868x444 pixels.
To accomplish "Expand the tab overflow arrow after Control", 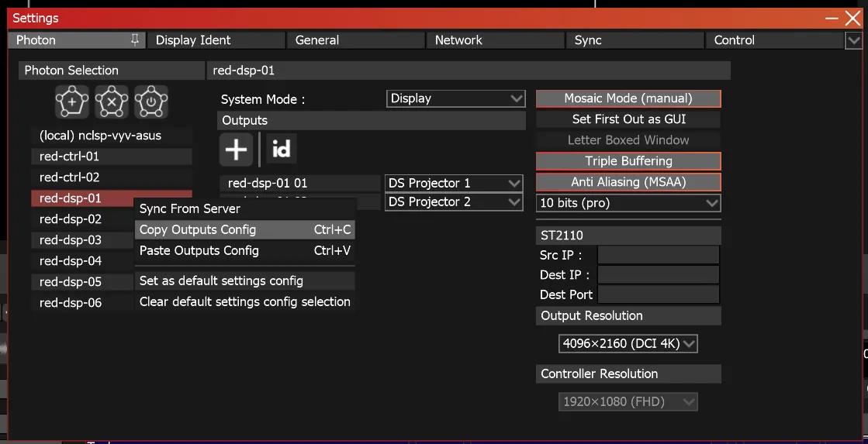I will point(853,40).
